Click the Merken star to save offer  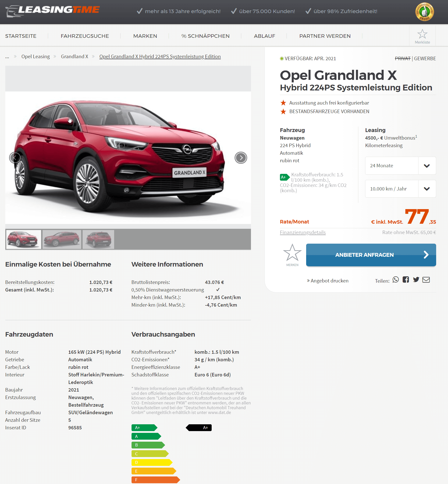tap(292, 252)
